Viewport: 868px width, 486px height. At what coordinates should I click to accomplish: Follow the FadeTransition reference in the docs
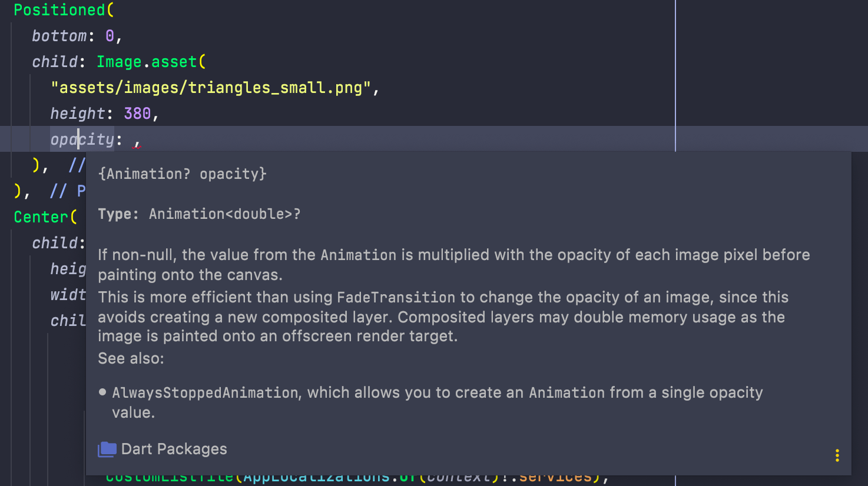coord(396,297)
